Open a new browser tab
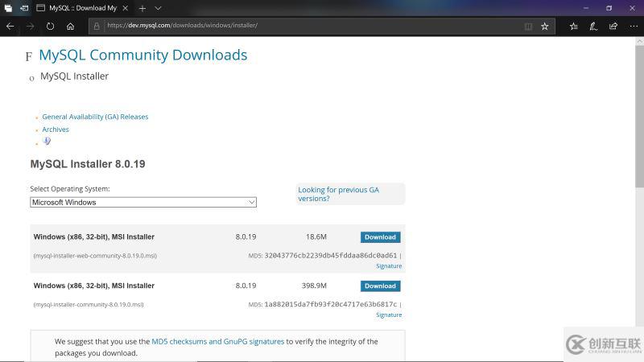 point(142,8)
